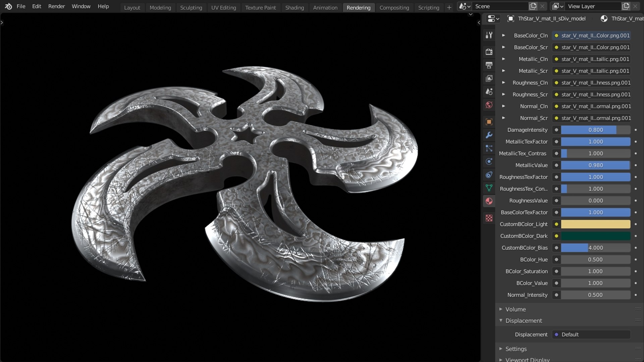Open the Blender logo menu

[8, 6]
